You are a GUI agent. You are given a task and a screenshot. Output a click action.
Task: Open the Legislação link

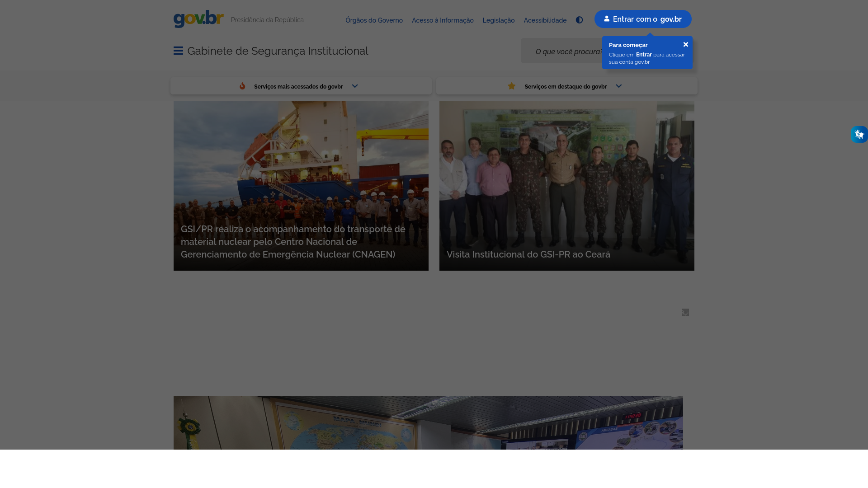[x=499, y=20]
